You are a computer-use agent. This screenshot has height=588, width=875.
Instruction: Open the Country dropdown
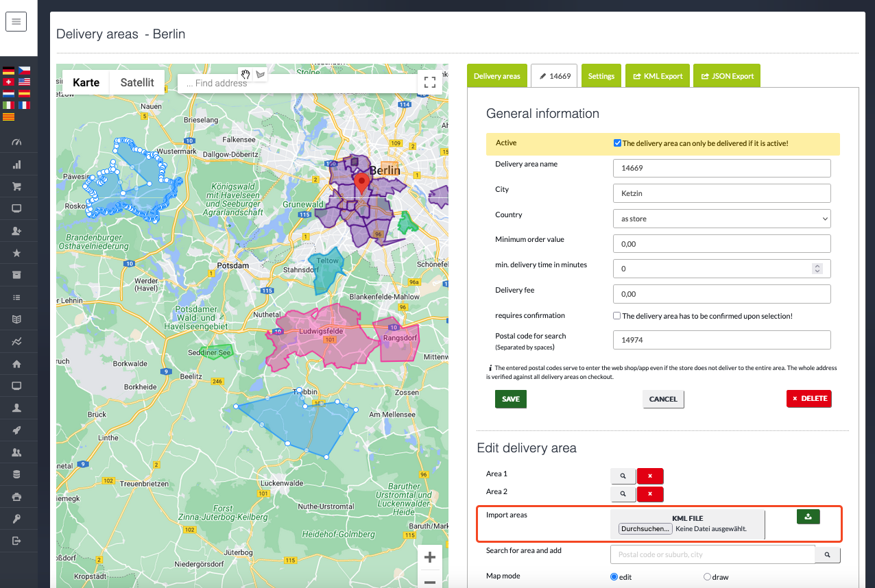(721, 219)
